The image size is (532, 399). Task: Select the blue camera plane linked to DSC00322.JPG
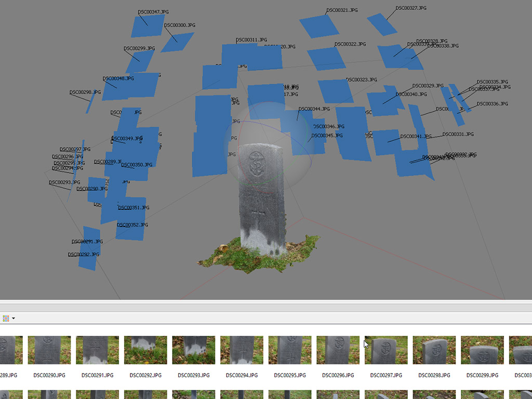[x=326, y=59]
